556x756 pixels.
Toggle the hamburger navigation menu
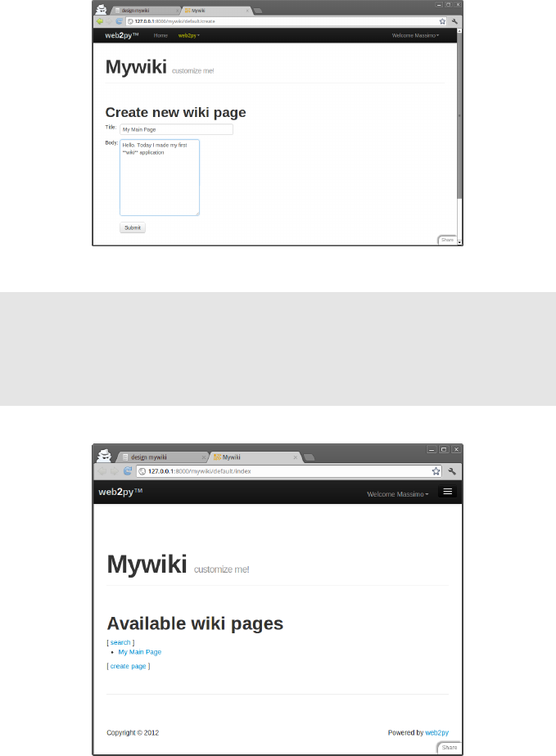[447, 491]
